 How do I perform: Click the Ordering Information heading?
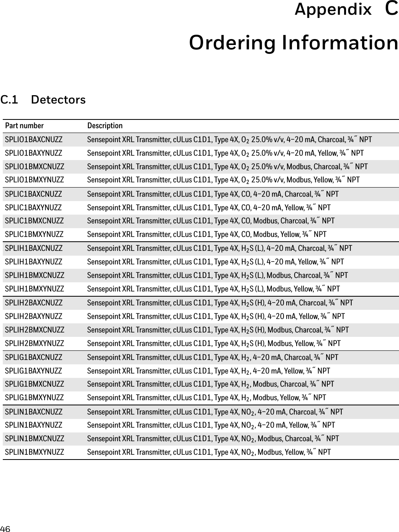(293, 43)
